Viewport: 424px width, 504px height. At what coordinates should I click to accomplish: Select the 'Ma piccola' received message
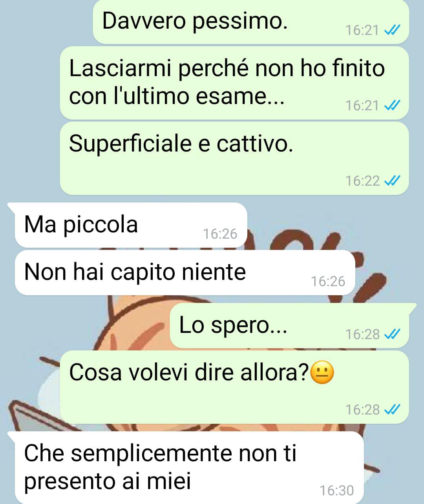click(131, 225)
